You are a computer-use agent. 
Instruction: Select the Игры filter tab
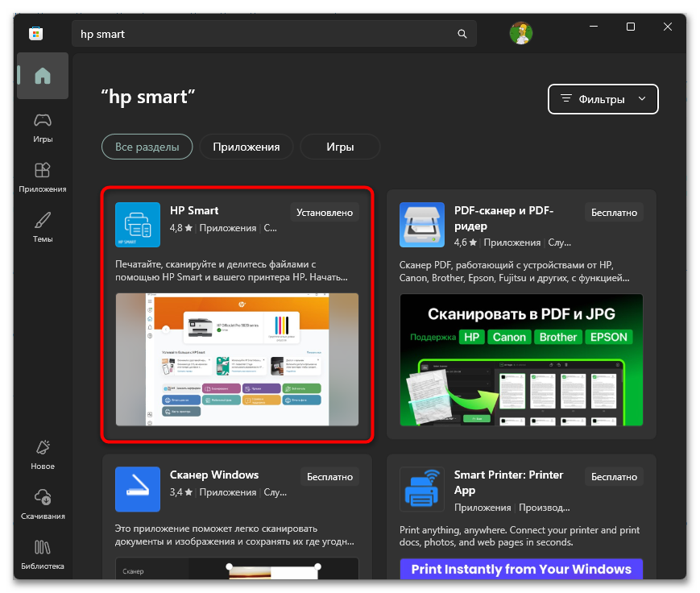click(340, 147)
